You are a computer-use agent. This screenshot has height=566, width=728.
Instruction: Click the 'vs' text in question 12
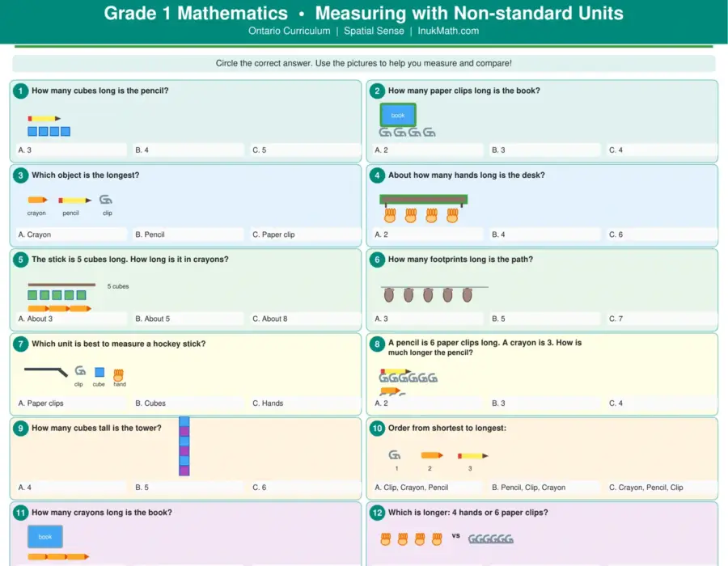[x=456, y=535]
